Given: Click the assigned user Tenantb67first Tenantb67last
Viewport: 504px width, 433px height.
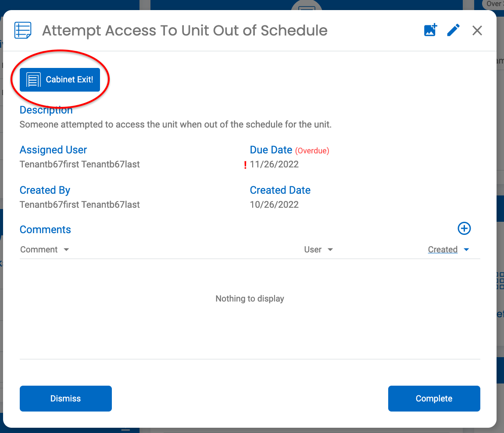Looking at the screenshot, I should pos(79,164).
